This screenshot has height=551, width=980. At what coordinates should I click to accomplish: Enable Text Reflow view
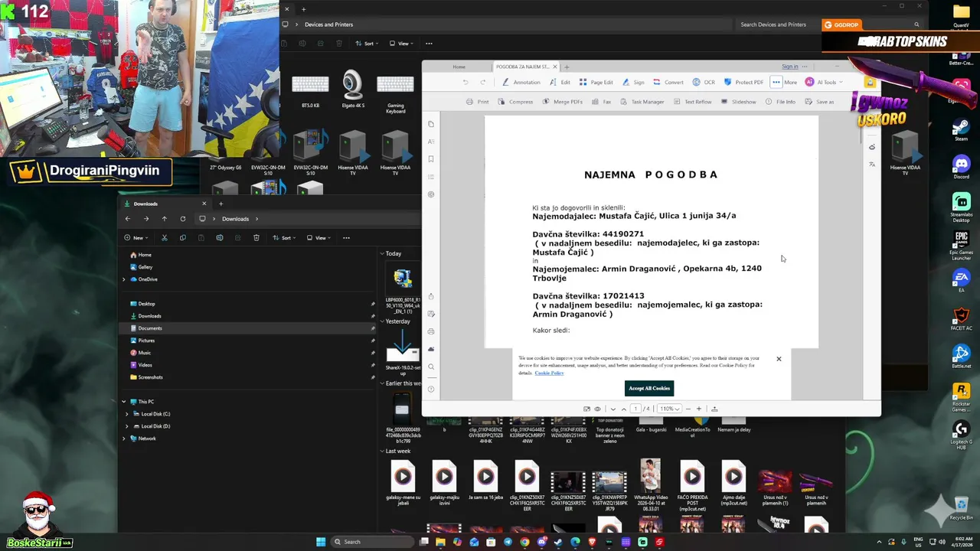tap(693, 102)
